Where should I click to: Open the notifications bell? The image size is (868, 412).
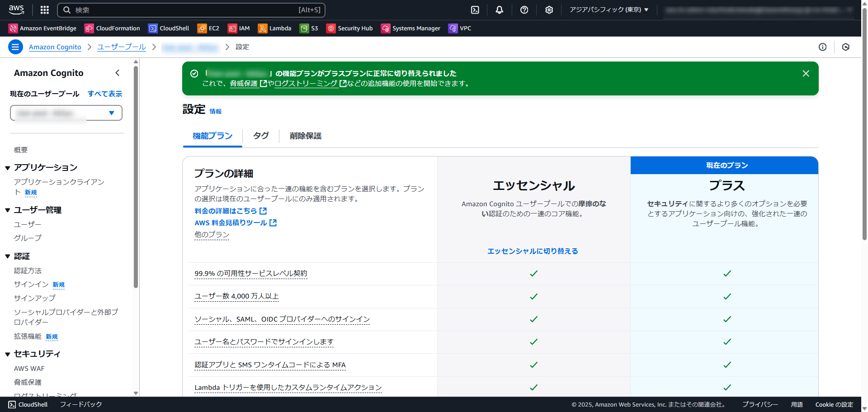click(499, 10)
